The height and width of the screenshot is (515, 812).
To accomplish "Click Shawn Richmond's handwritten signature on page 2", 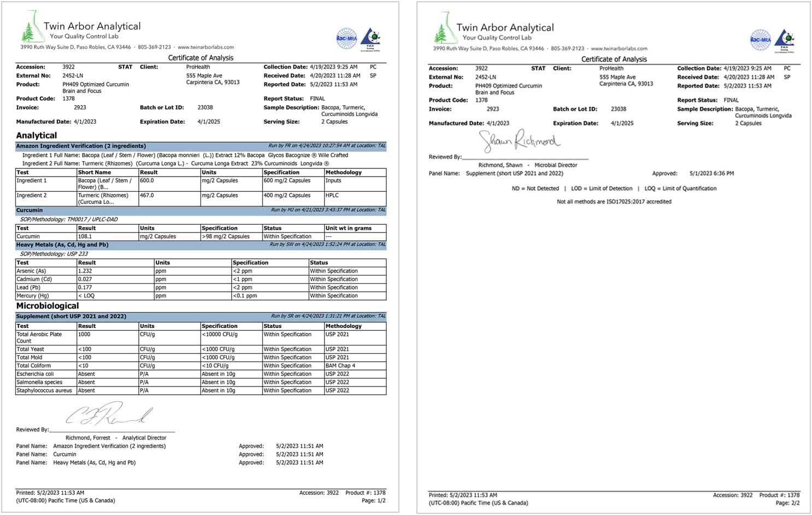I will coord(519,141).
